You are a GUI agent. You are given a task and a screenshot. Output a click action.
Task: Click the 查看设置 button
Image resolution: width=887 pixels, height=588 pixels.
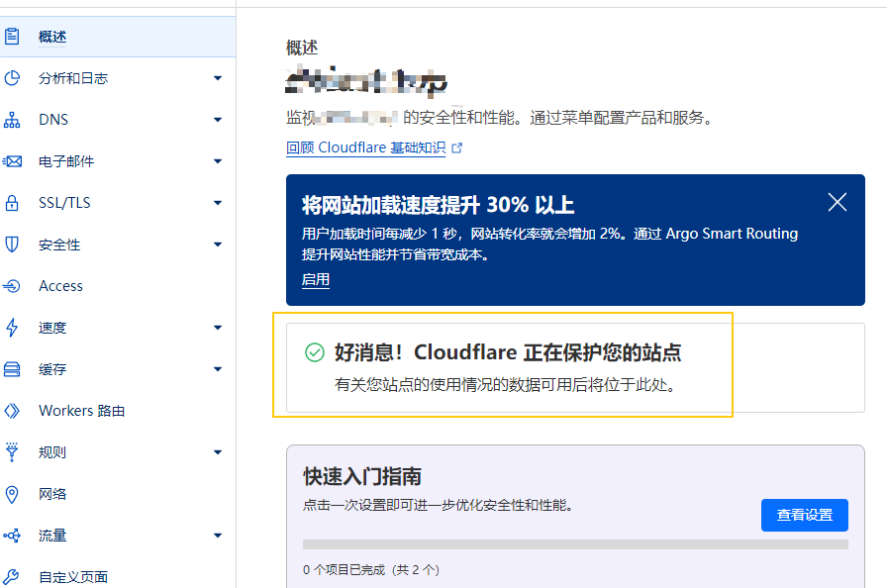[x=805, y=515]
